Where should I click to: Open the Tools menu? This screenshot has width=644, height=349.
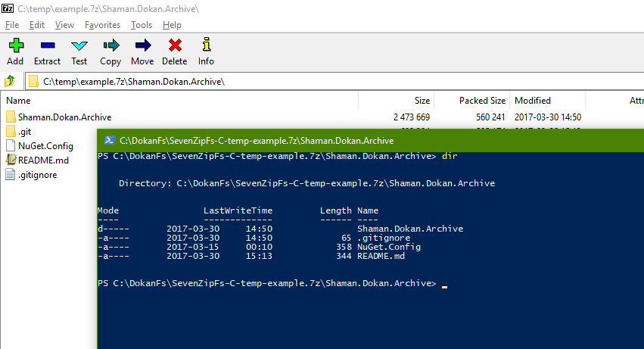coord(142,25)
